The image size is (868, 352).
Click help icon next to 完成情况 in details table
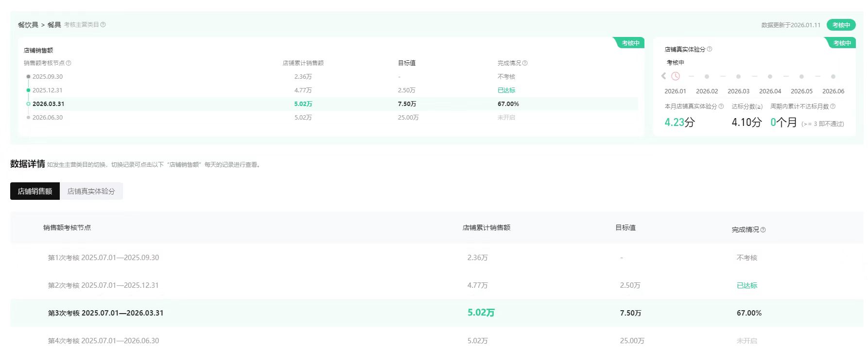763,230
